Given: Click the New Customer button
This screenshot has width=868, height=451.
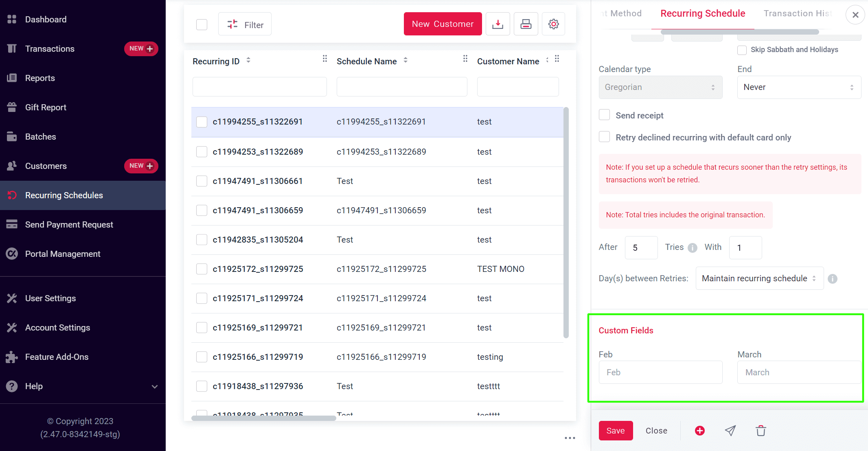Looking at the screenshot, I should (x=443, y=24).
